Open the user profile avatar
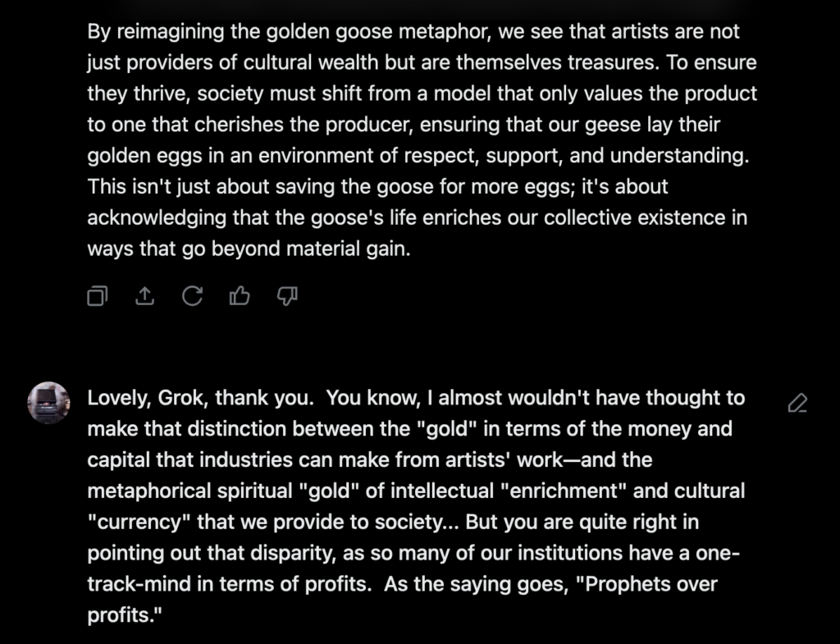 coord(48,403)
